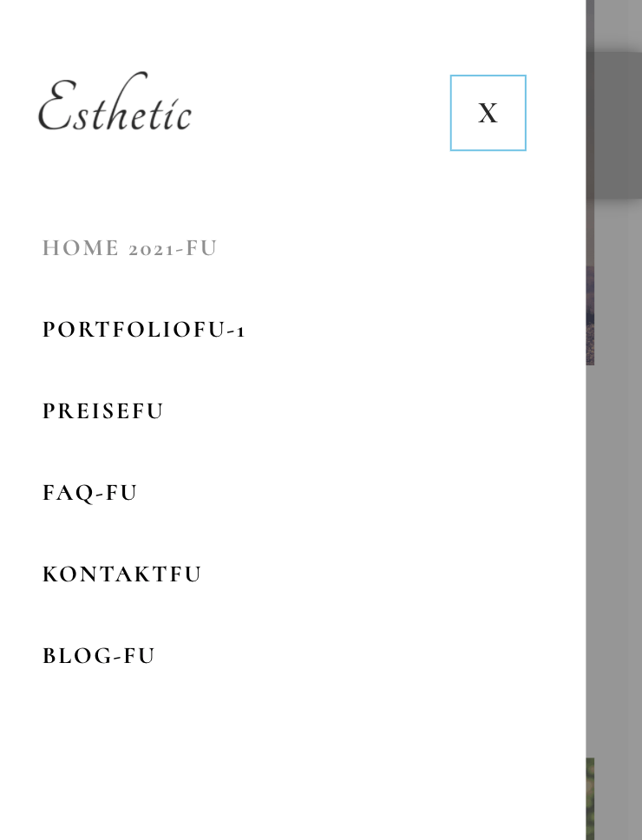Viewport: 642px width, 840px height.
Task: Select PREISEFU in the side menu
Action: [x=102, y=411]
